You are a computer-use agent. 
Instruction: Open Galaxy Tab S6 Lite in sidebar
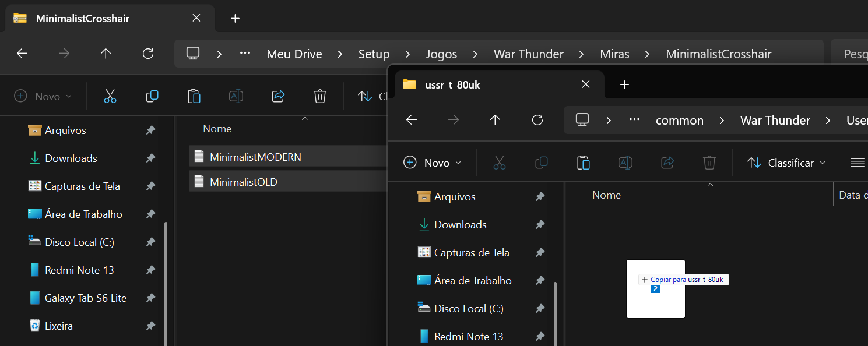[x=85, y=298]
